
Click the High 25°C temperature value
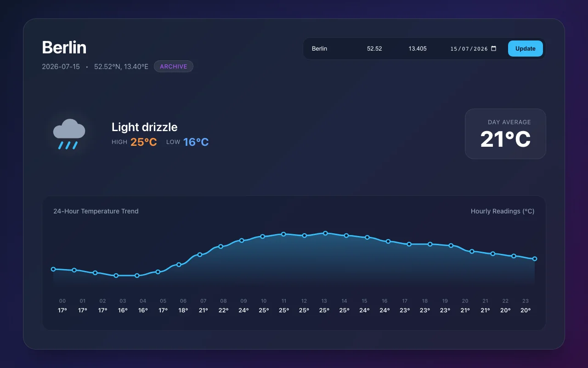(144, 142)
